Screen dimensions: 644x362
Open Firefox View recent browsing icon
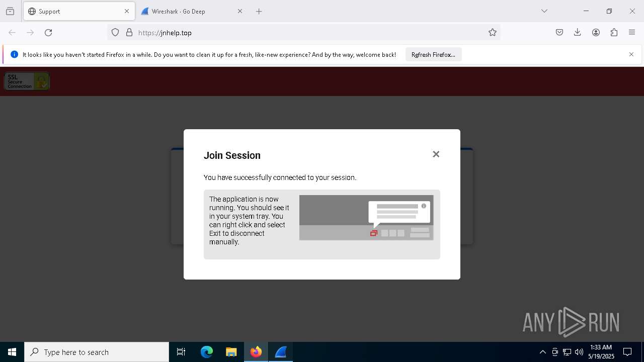10,11
